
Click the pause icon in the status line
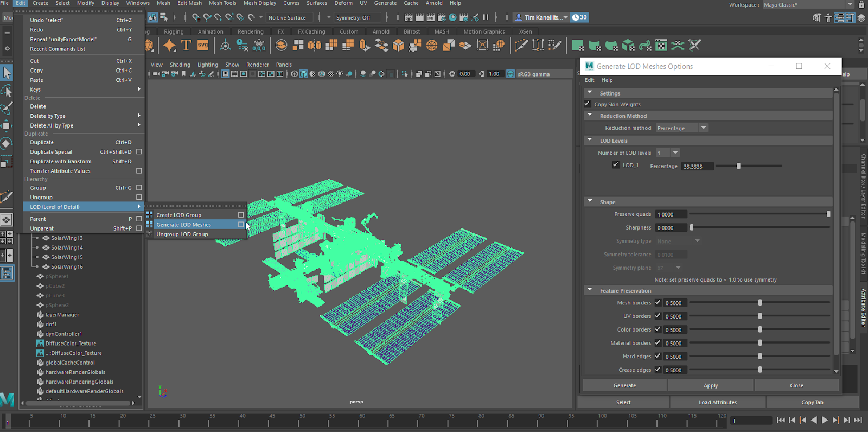486,17
